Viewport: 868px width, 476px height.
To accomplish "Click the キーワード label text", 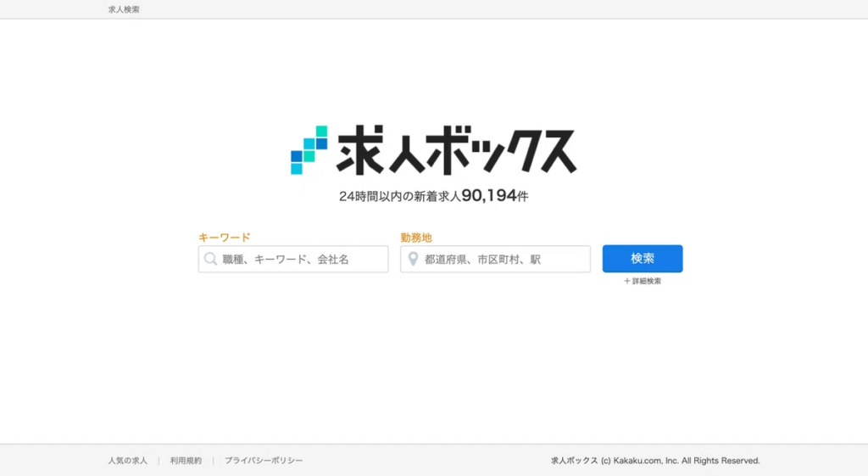I will [x=224, y=238].
